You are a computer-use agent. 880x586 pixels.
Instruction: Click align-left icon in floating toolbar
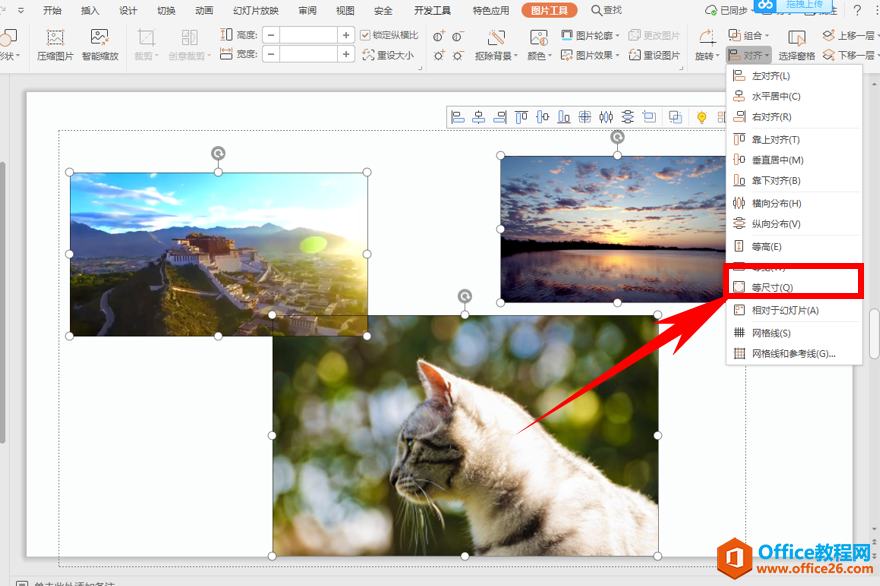click(x=458, y=118)
